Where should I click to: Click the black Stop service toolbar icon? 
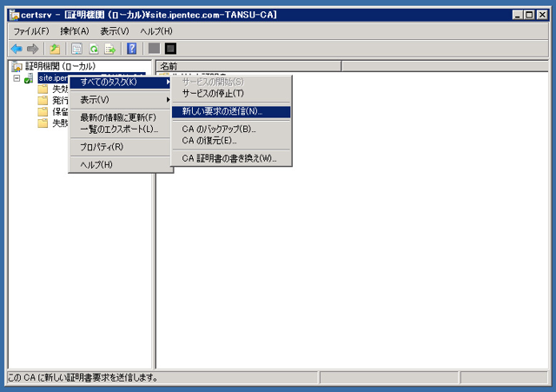pyautogui.click(x=170, y=49)
